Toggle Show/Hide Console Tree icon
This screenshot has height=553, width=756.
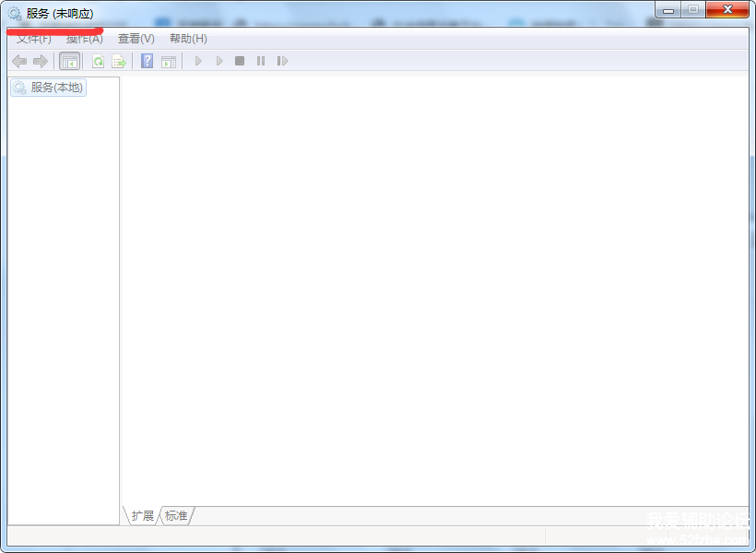click(x=69, y=61)
